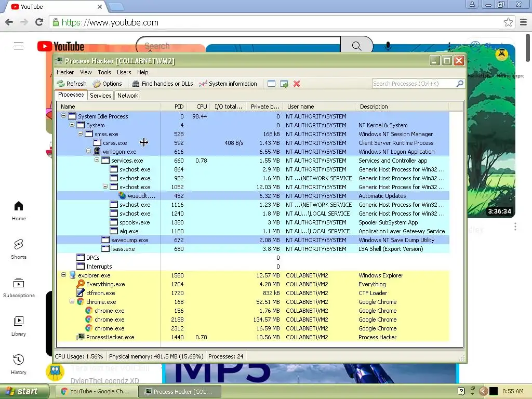Sort by the Description column header

pos(402,107)
